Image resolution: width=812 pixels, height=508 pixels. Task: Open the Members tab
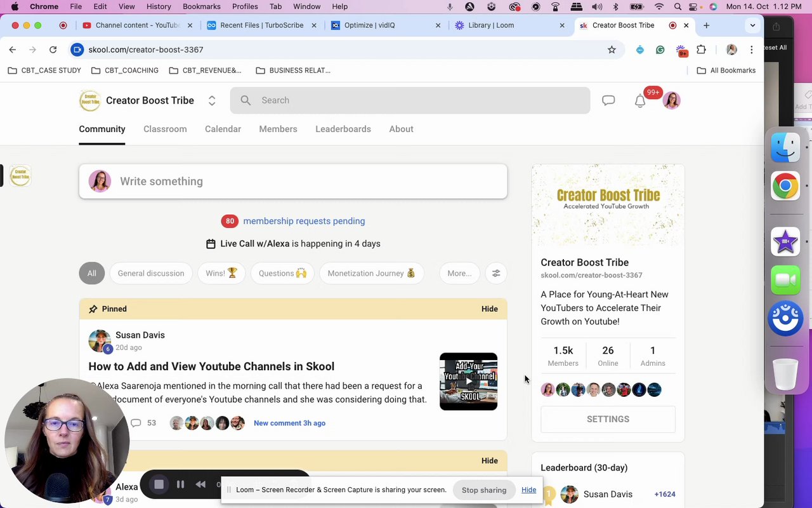[278, 129]
